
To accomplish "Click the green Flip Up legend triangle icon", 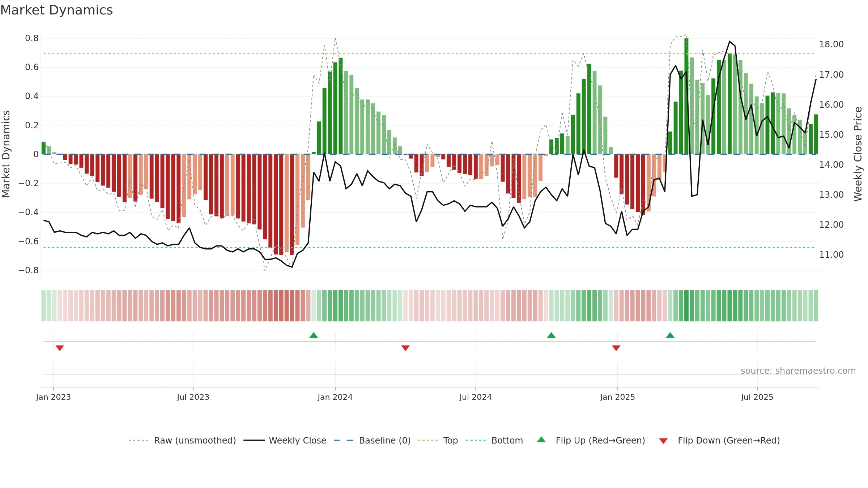I will (541, 440).
